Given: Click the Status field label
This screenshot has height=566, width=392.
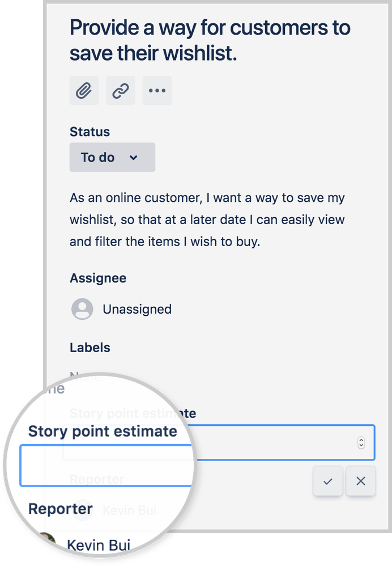Looking at the screenshot, I should (90, 132).
